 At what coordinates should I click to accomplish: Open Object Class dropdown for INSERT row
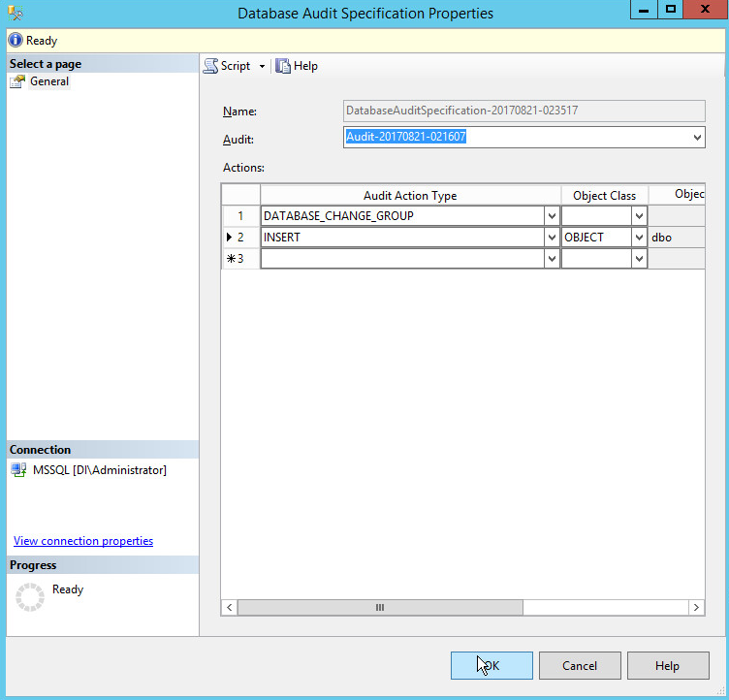639,238
